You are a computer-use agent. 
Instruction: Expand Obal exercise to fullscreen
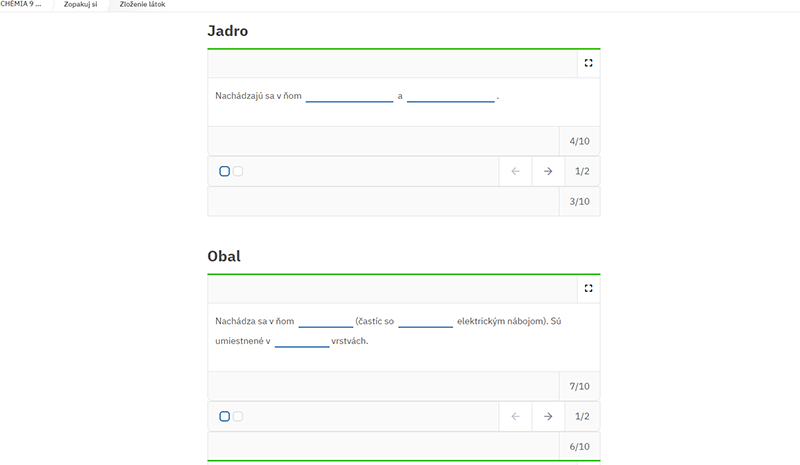(x=588, y=288)
